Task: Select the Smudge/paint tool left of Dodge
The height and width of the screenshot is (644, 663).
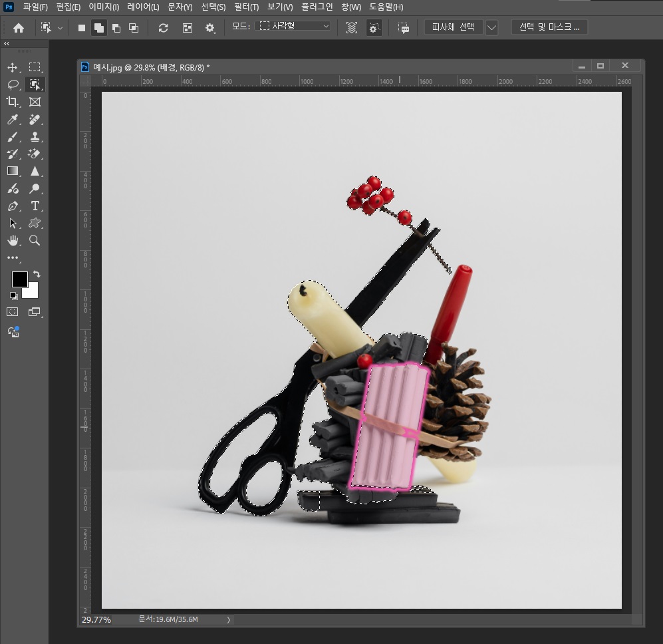Action: click(x=12, y=188)
